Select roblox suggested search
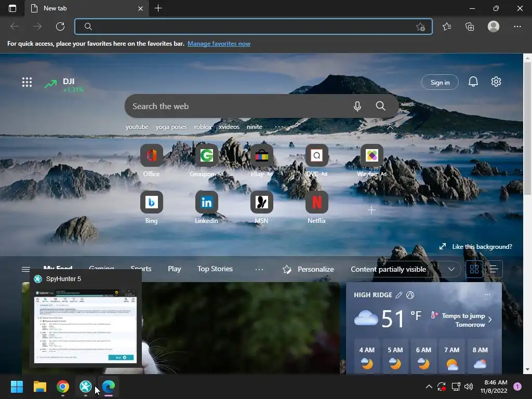The height and width of the screenshot is (399, 532). pyautogui.click(x=203, y=127)
